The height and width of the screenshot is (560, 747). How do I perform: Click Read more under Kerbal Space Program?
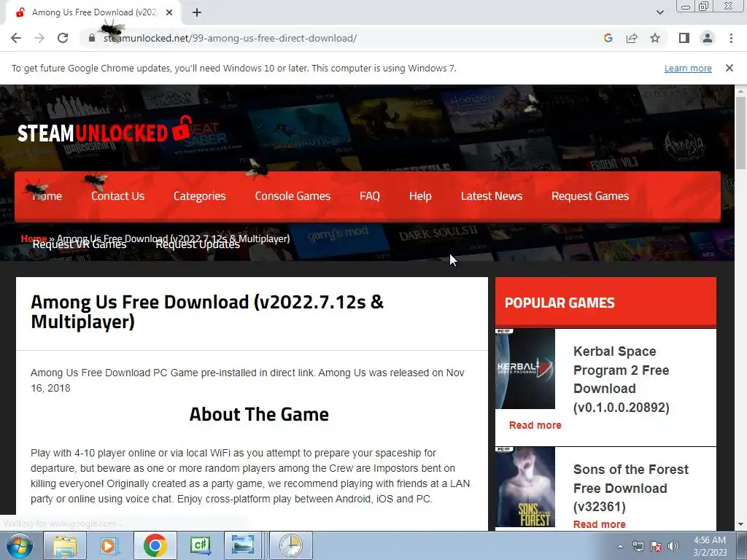pyautogui.click(x=535, y=425)
